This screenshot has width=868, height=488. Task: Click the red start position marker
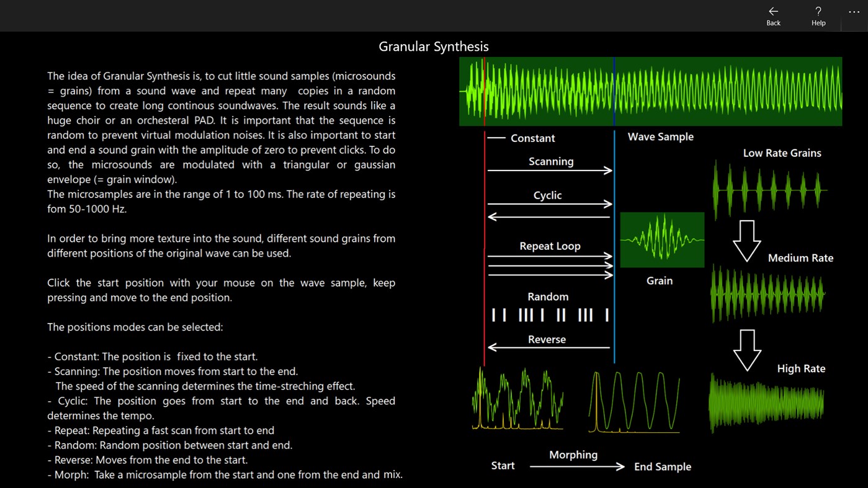[x=485, y=91]
